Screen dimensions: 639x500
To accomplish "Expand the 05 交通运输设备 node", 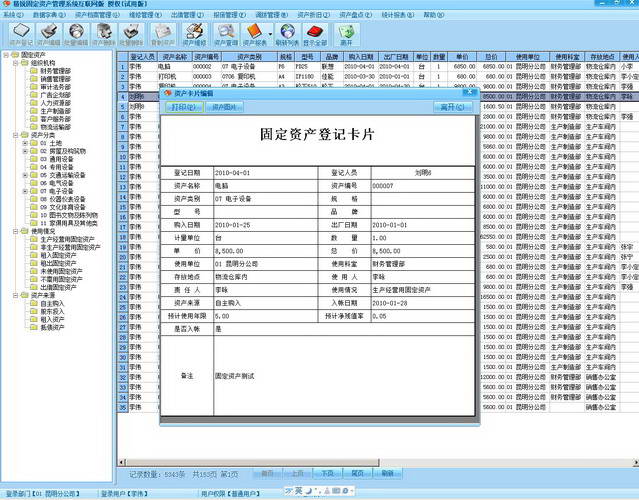I will click(25, 175).
